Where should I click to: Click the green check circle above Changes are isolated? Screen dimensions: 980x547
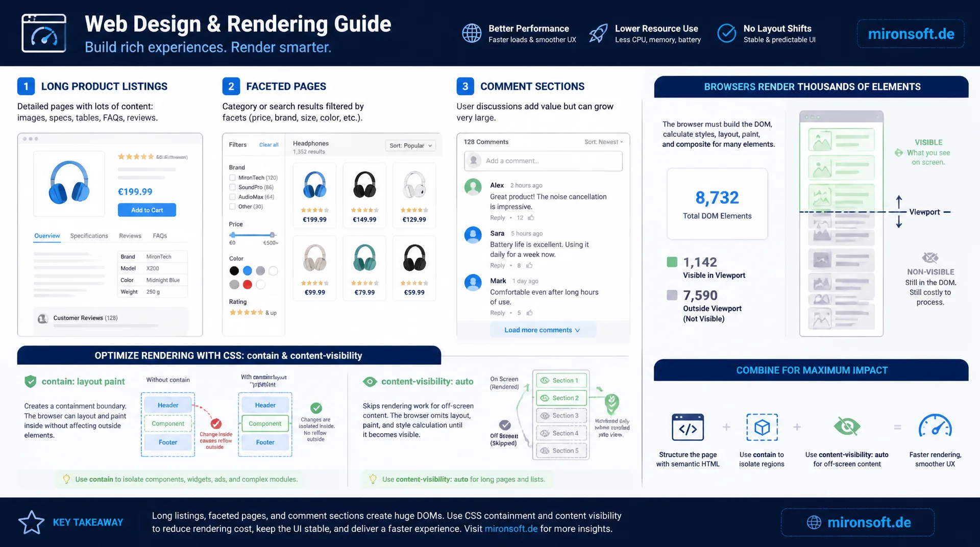316,408
